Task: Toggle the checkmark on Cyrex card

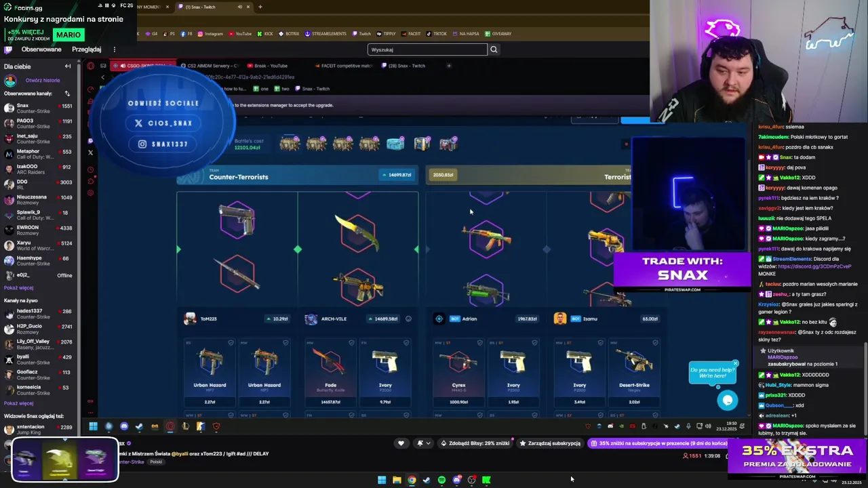Action: [x=479, y=343]
